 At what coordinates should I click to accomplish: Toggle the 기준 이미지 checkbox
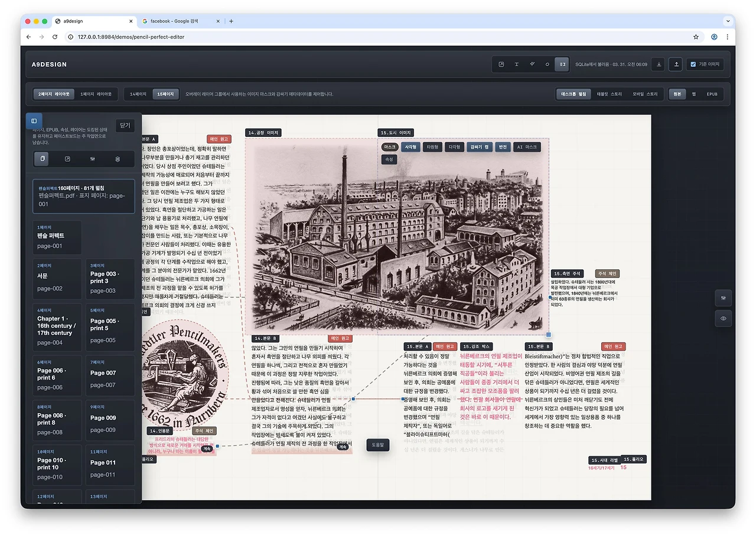point(693,64)
